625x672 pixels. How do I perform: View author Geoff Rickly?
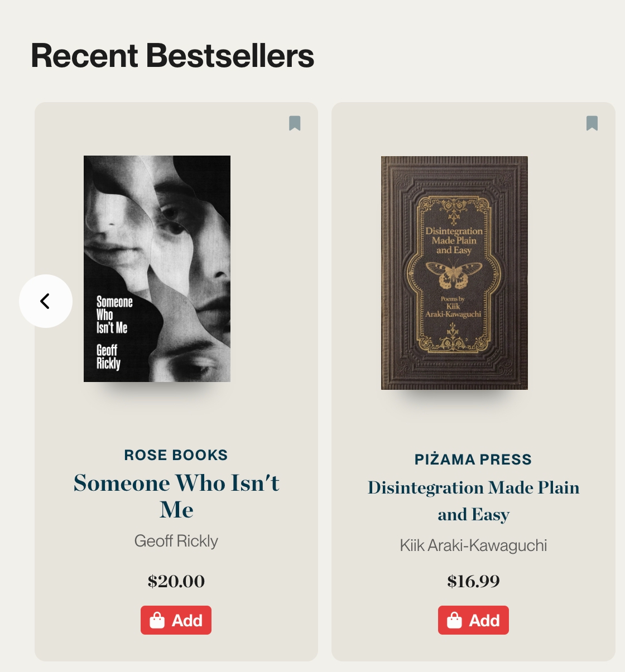(176, 541)
